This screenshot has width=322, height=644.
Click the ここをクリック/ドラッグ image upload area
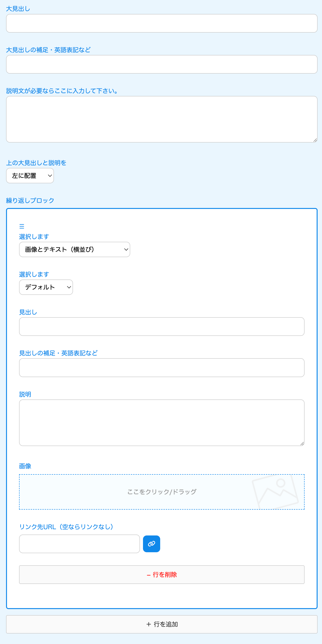(x=162, y=492)
